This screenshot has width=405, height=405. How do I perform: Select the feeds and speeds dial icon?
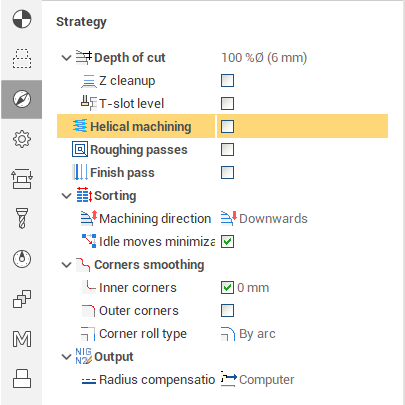(22, 259)
